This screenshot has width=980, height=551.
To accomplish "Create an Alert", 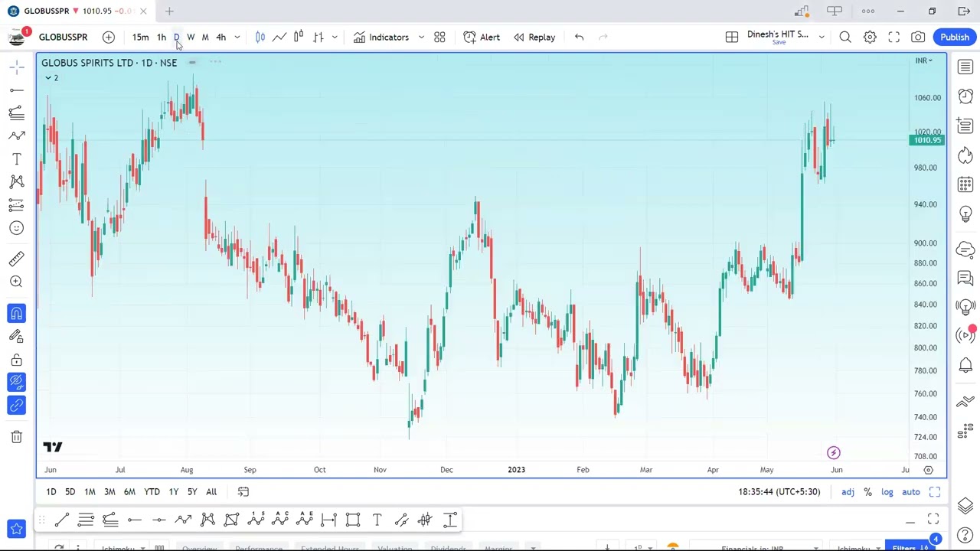I will tap(482, 37).
